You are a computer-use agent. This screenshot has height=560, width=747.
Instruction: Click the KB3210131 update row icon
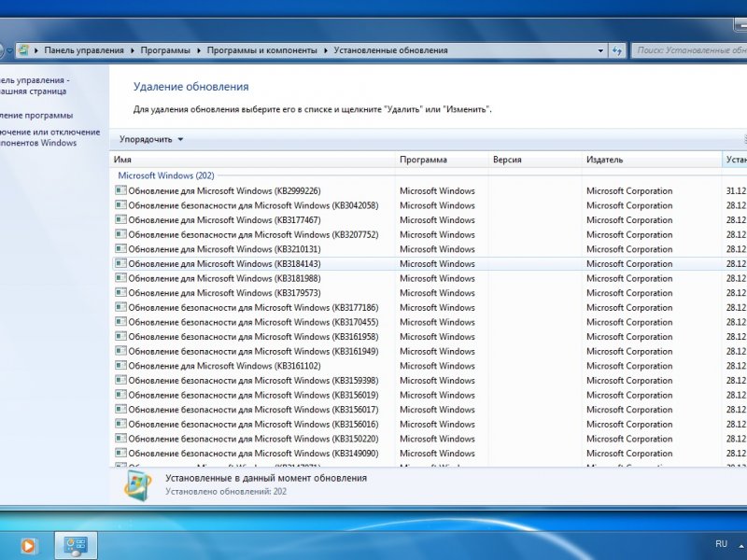(x=121, y=249)
